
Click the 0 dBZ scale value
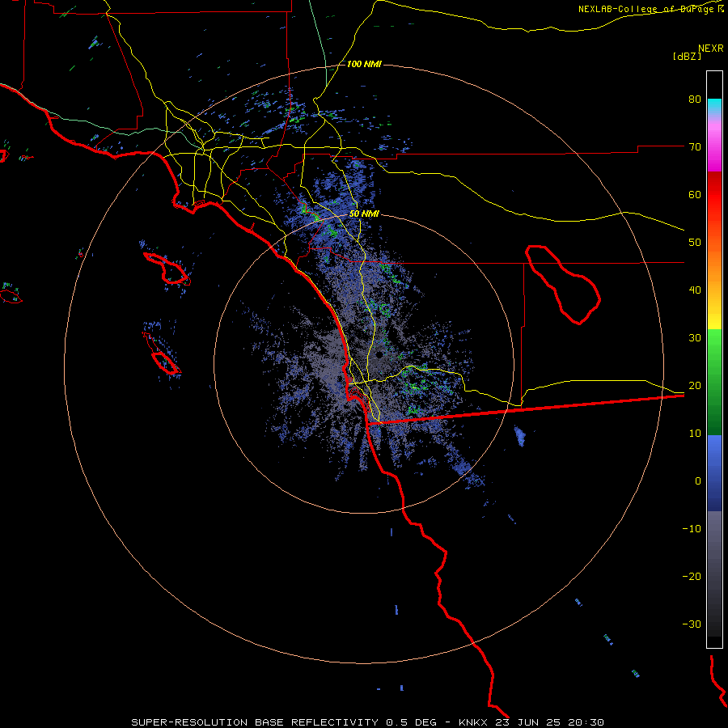click(698, 481)
